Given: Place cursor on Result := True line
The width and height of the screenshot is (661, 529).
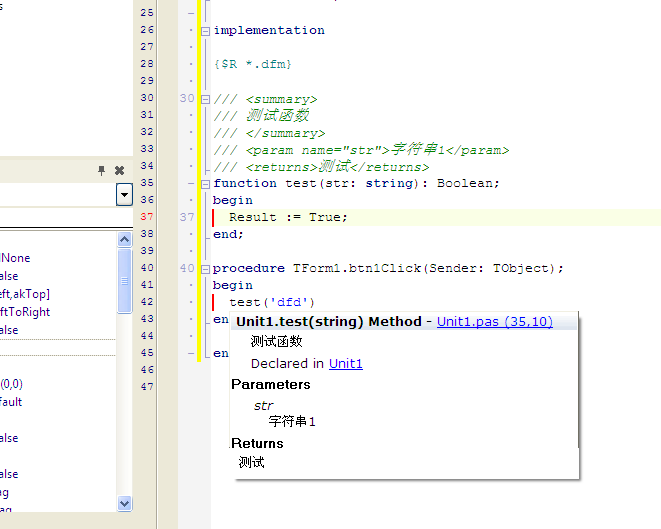Looking at the screenshot, I should click(288, 217).
